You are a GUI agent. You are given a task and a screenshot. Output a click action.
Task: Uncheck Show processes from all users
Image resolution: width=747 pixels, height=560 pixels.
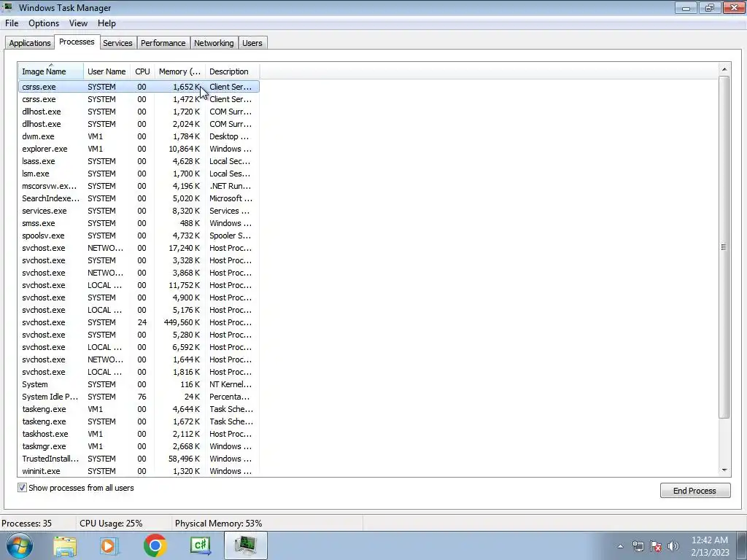click(x=22, y=488)
